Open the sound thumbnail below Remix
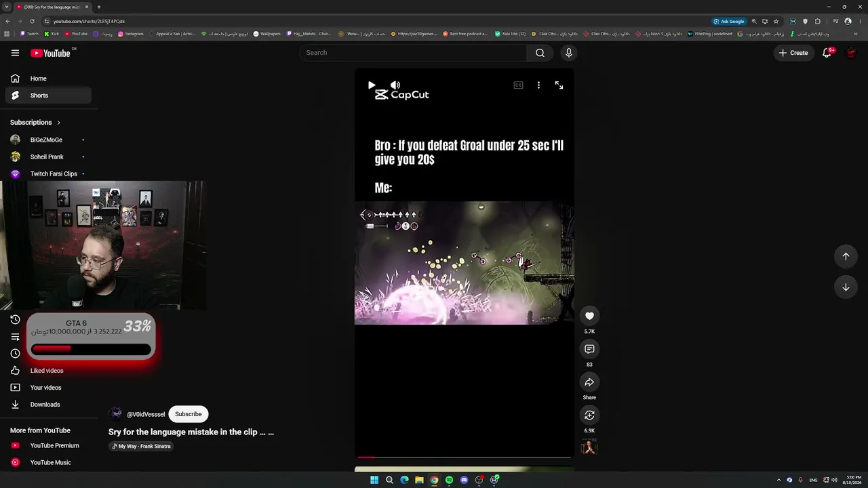Viewport: 868px width, 488px height. 589,447
